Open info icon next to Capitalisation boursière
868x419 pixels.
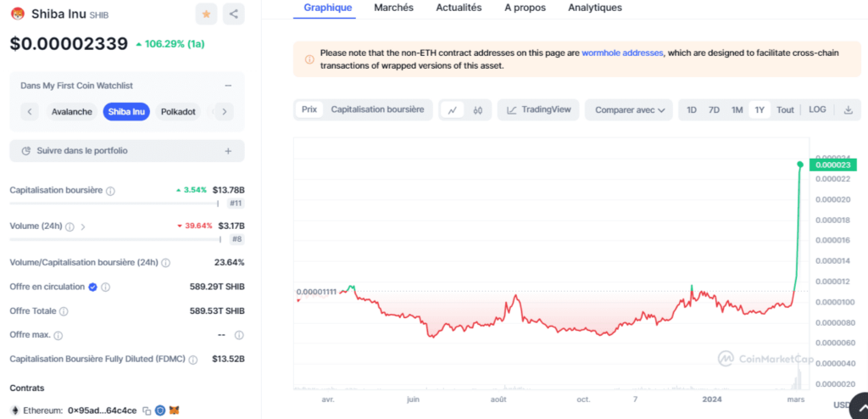[110, 191]
